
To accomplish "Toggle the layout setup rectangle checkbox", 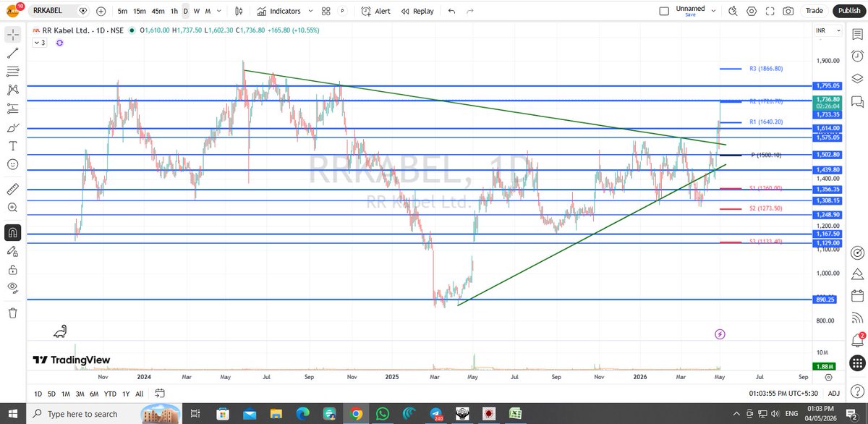I will [664, 11].
